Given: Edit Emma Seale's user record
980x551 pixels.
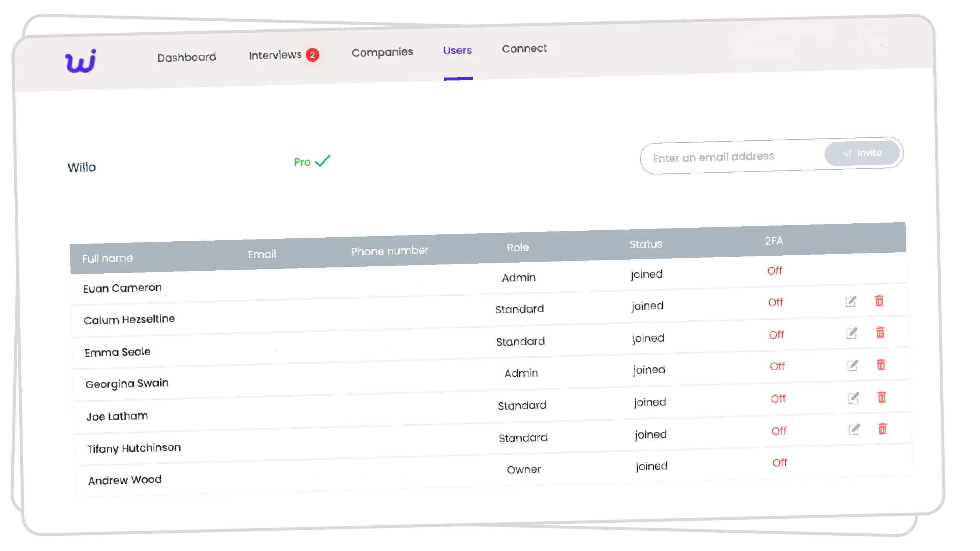Looking at the screenshot, I should [x=851, y=334].
